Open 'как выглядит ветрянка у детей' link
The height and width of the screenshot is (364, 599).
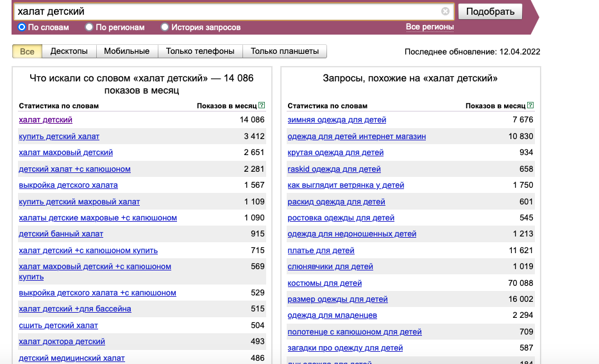pyautogui.click(x=346, y=185)
